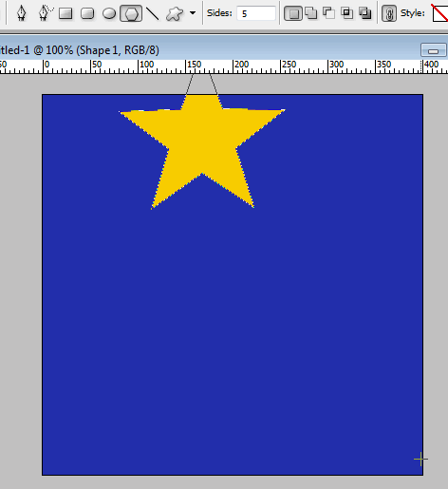Open the Style picker swatch
Viewport: 448px width, 489px height.
pos(440,13)
